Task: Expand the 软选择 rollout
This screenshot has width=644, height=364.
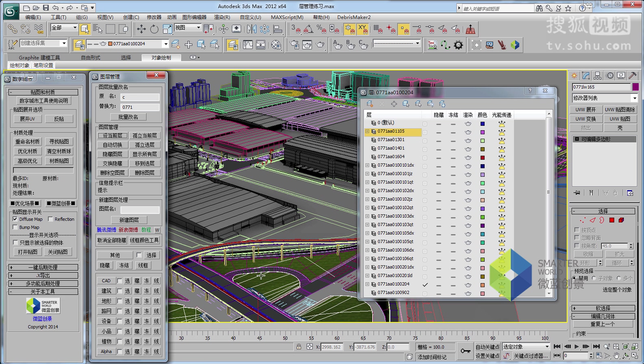Action: (x=603, y=308)
